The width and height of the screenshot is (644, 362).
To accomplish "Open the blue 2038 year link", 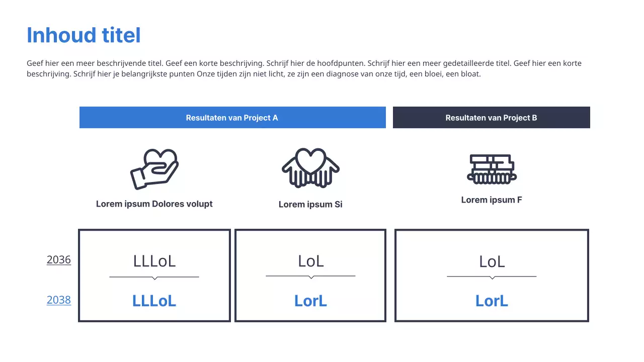I will pyautogui.click(x=59, y=300).
